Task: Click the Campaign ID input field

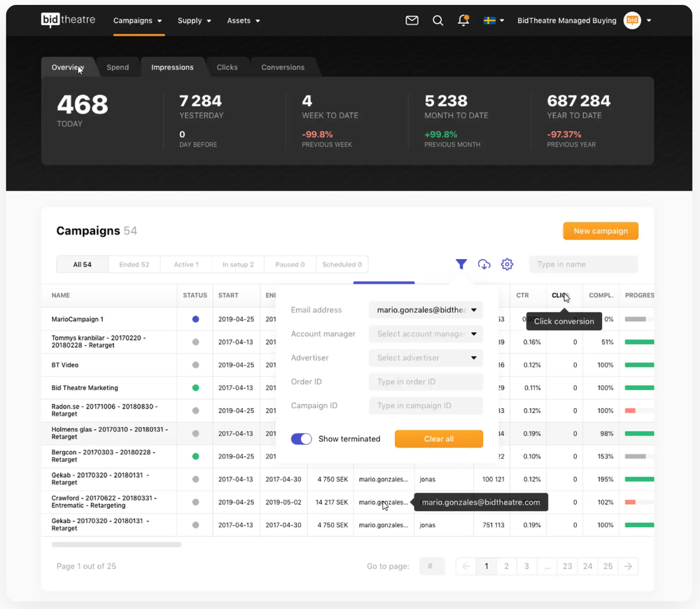Action: 426,405
